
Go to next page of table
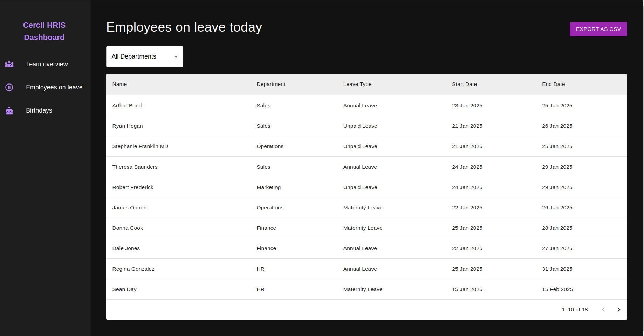pos(619,310)
